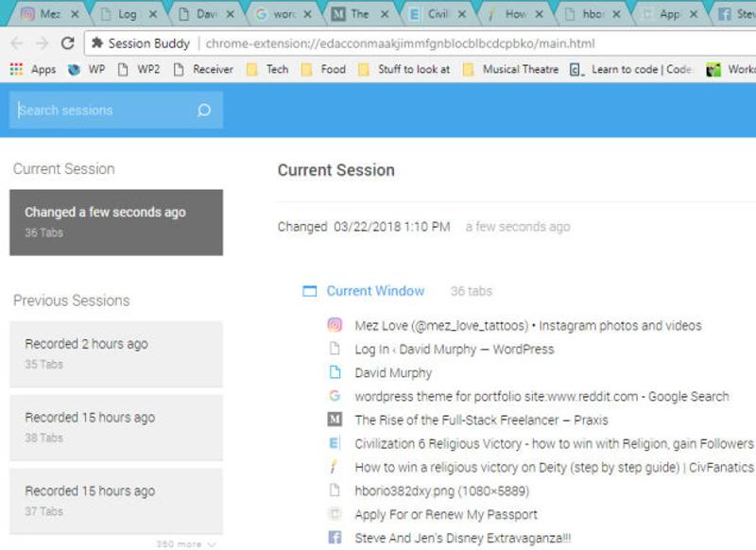Open the Learn to code bookmark
Image resolution: width=756 pixels, height=550 pixels.
[631, 69]
